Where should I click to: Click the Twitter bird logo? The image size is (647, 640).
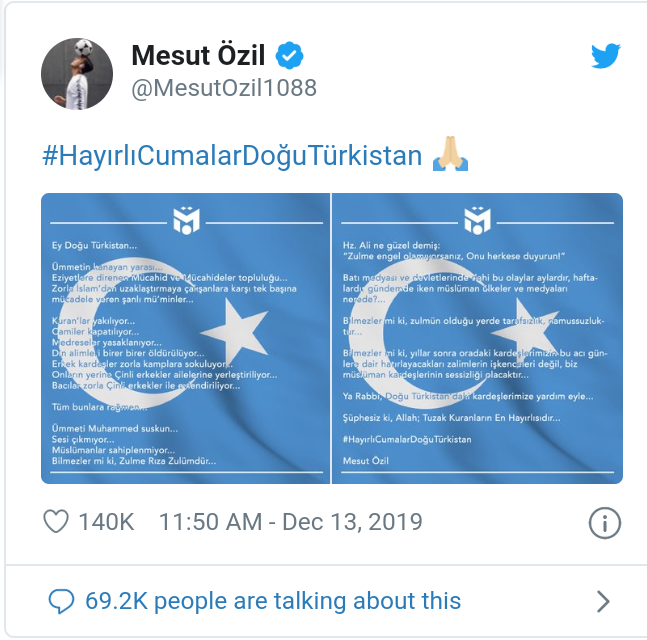pyautogui.click(x=606, y=56)
